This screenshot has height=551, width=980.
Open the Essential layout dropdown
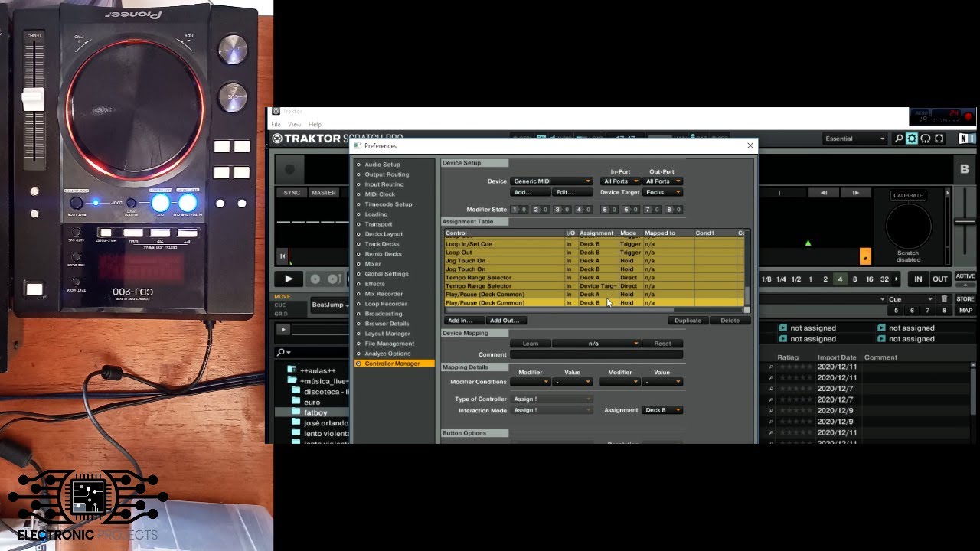pyautogui.click(x=854, y=139)
